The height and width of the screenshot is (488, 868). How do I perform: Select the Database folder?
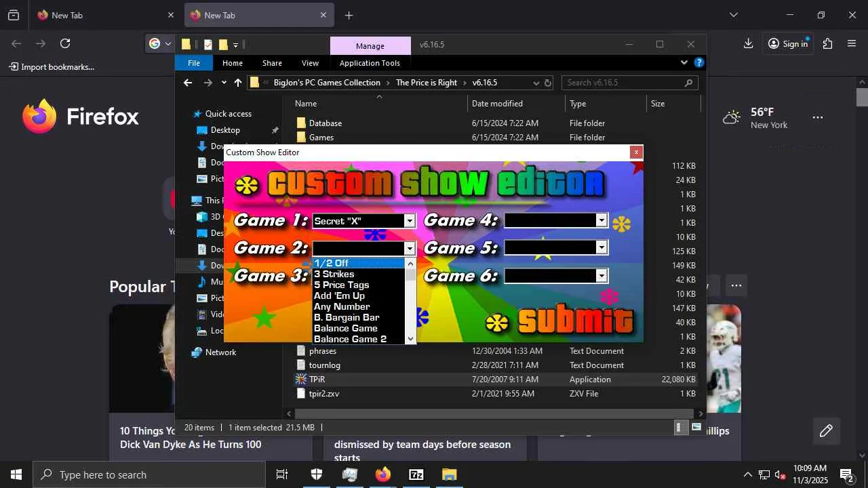325,123
